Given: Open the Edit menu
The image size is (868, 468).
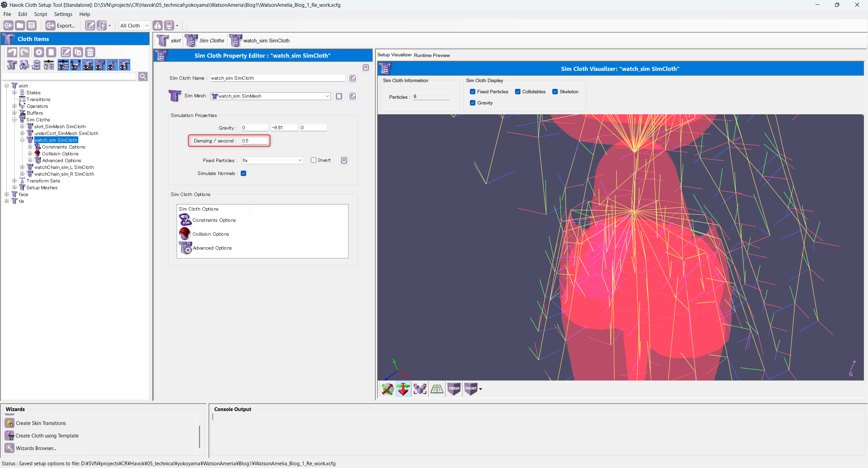Looking at the screenshot, I should 23,14.
